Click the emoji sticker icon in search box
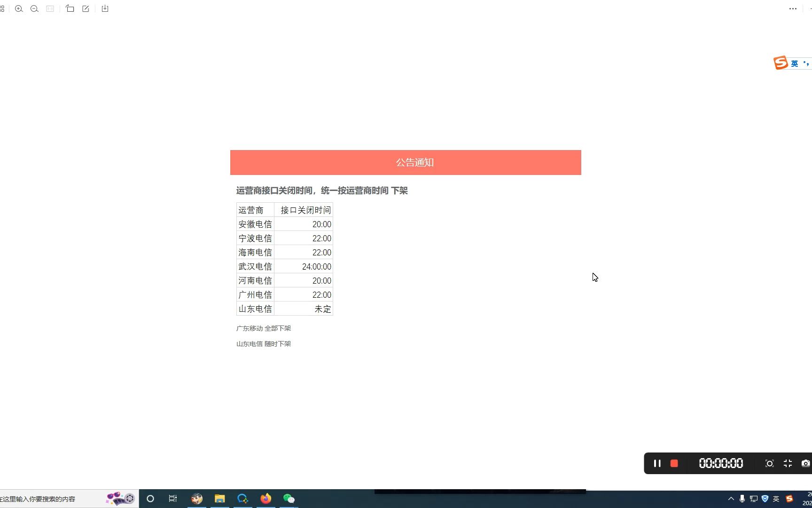812x508 pixels. (x=120, y=499)
